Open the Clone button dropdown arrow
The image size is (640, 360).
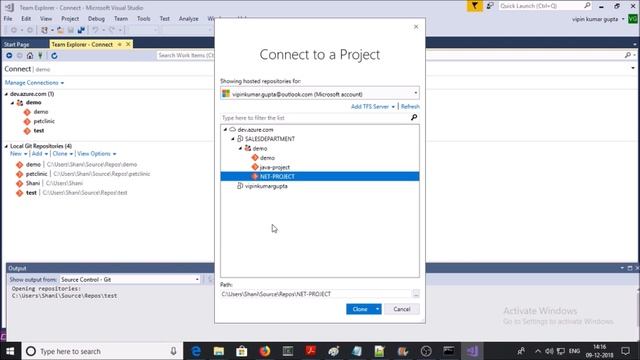pyautogui.click(x=378, y=309)
